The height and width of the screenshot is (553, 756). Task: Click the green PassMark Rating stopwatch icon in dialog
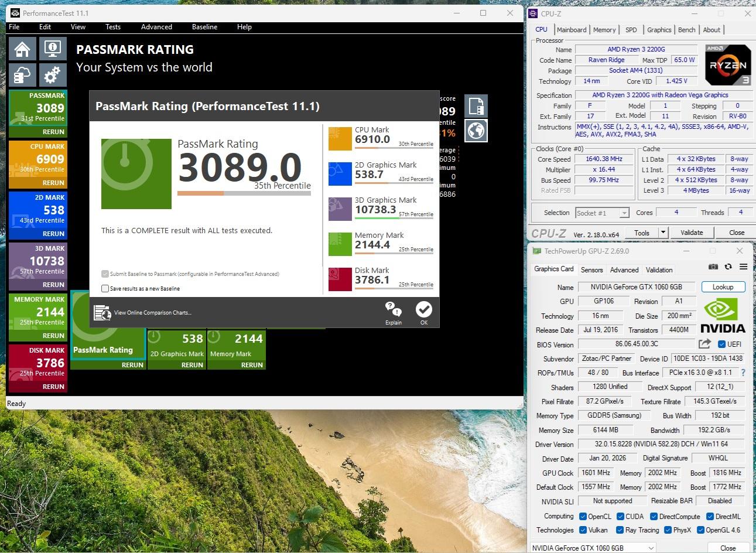point(136,173)
